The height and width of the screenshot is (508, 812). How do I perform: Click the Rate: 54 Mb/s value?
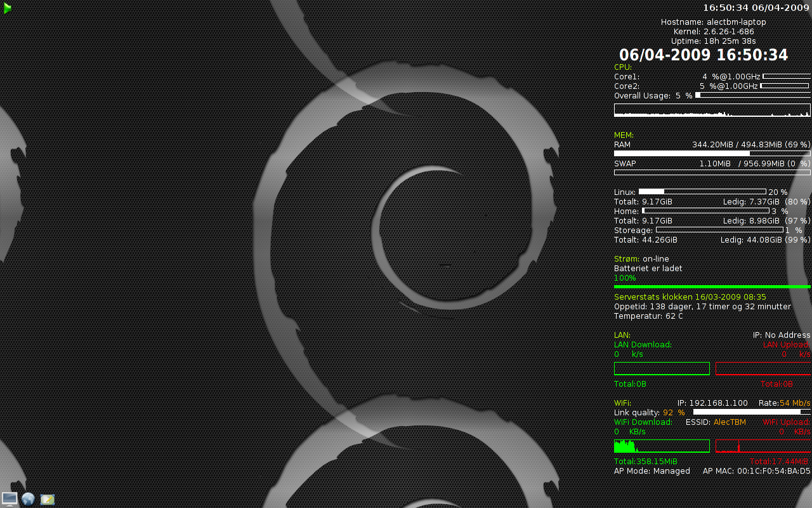tap(785, 403)
